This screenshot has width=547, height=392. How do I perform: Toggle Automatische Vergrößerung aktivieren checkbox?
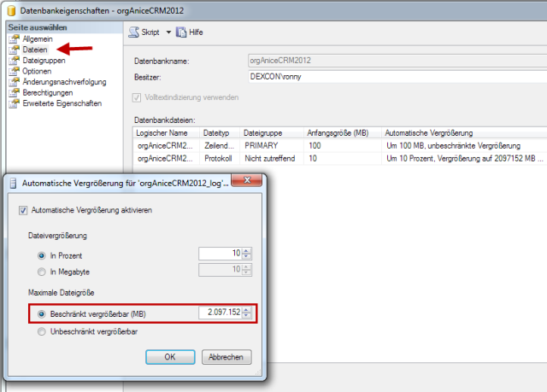click(23, 210)
